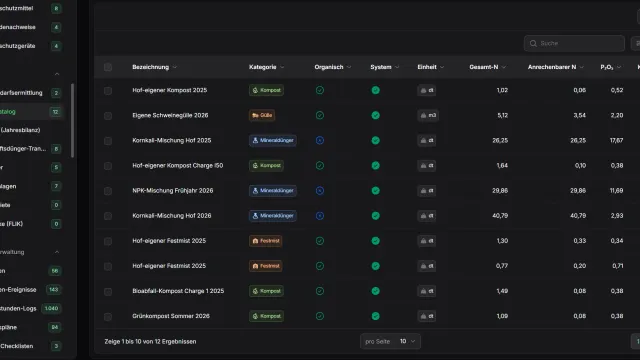Screen dimensions: 640x360
Task: Click m3 unit badge for Eigene Schweinegülle 2026
Action: coord(428,116)
